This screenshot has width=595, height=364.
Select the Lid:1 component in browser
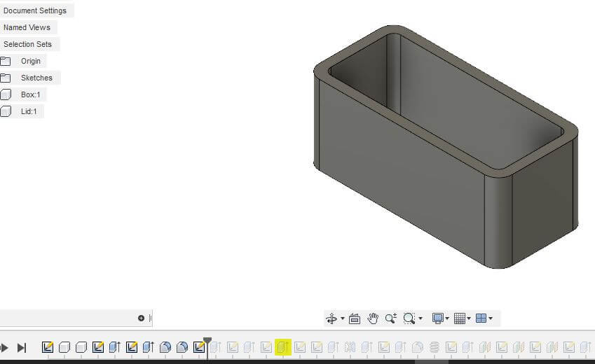[x=29, y=111]
